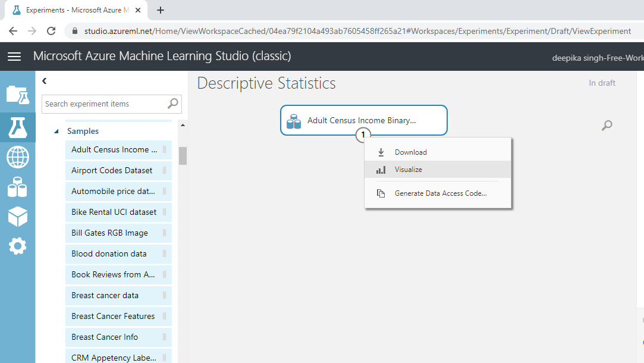Click the Microsoft Azure Machine Learning Studio title
644x363 pixels.
pos(162,56)
